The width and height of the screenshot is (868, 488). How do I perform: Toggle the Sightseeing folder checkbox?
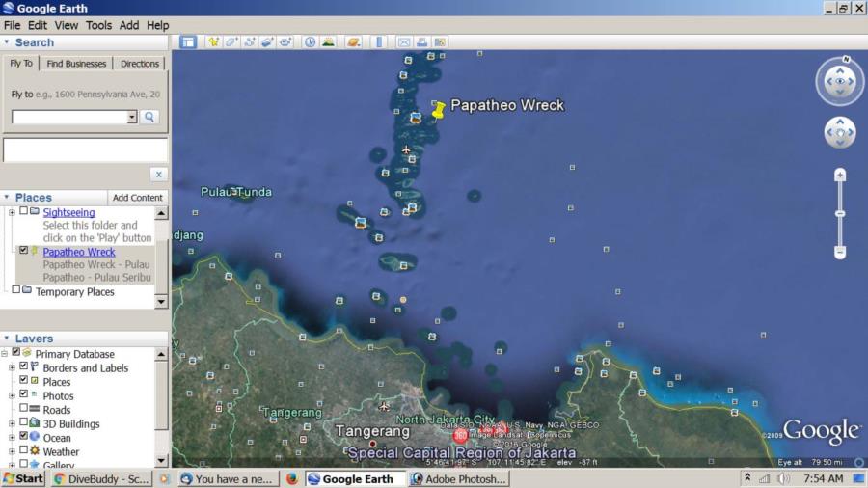23,211
